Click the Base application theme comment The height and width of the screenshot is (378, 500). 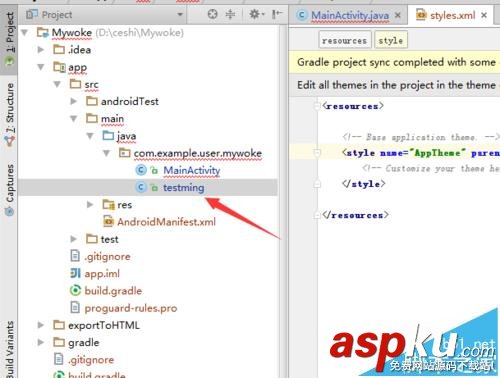[421, 137]
